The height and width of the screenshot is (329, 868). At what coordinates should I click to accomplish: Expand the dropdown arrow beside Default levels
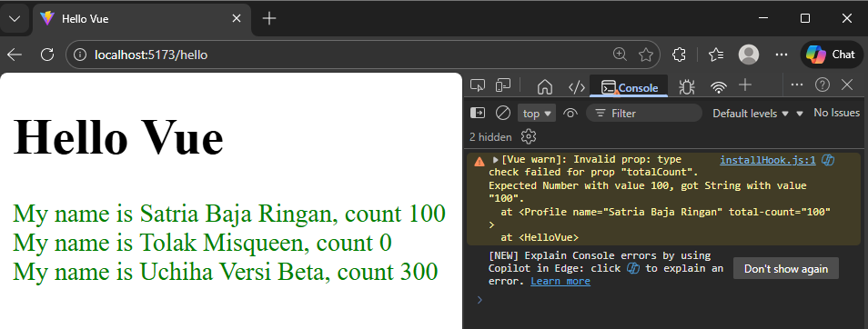click(800, 114)
